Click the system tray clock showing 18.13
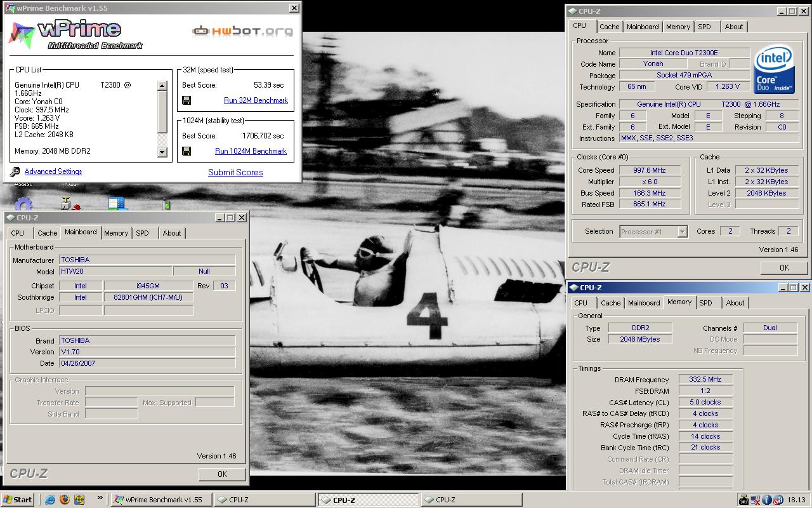812x508 pixels. (x=797, y=500)
